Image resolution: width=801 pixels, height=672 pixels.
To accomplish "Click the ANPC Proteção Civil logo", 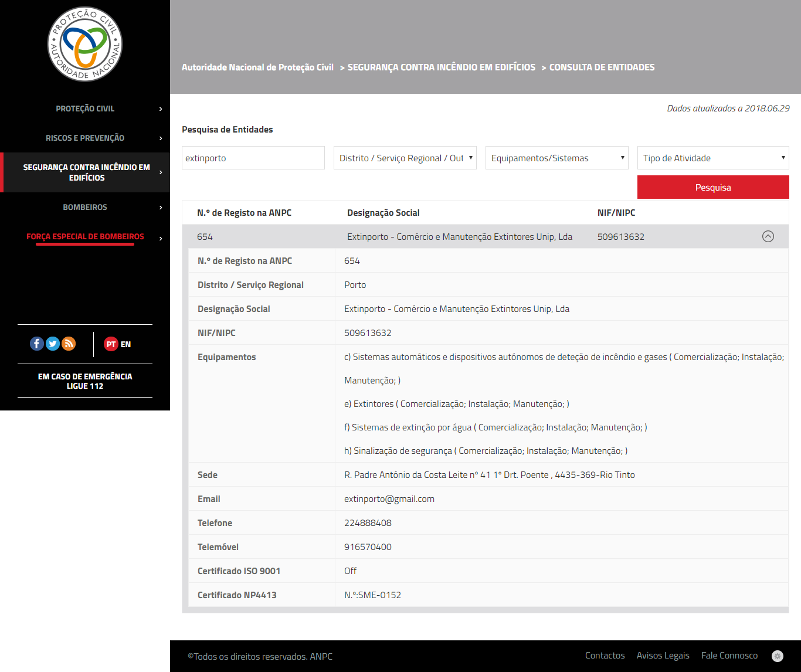I will 85,44.
